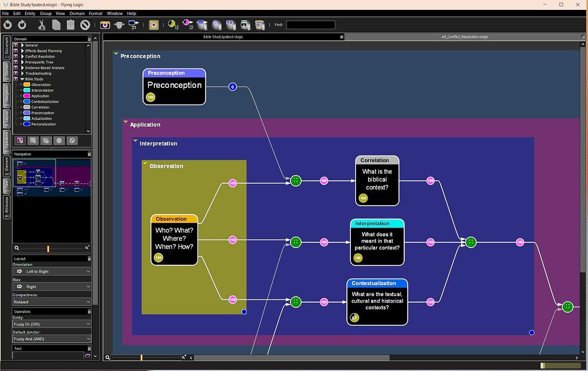Collapse the Observation group triangle on canvas
Viewport: 588px width, 371px height.
[145, 164]
